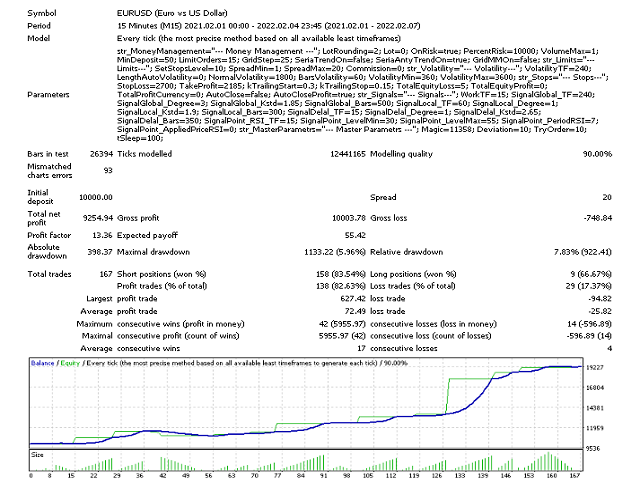The height and width of the screenshot is (480, 640).
Task: Select Long positions value 9 (66.67%)
Action: 591,274
